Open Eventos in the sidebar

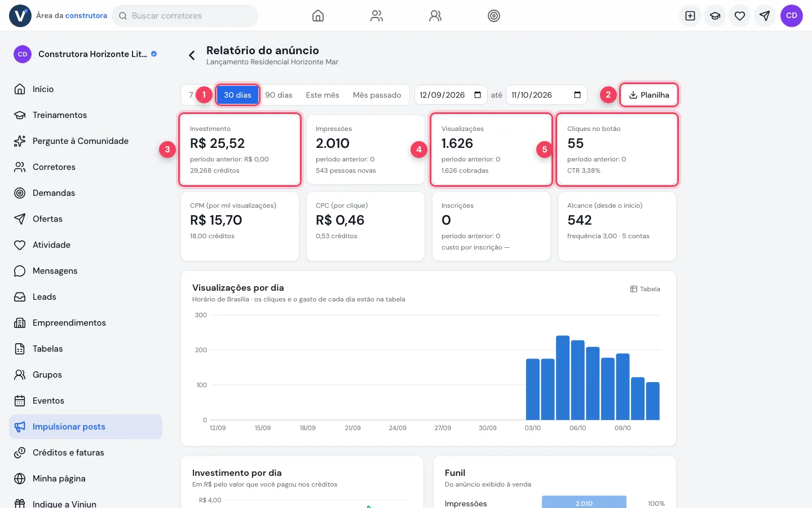click(86, 401)
